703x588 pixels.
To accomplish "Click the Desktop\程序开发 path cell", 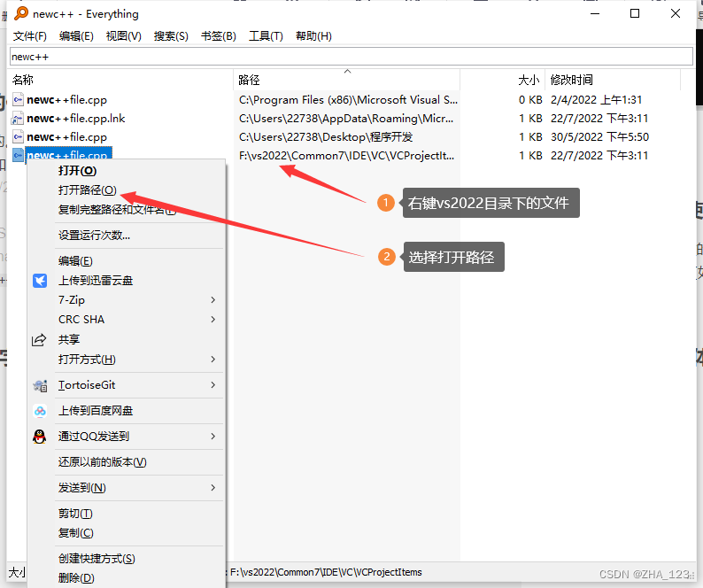I will coord(326,136).
